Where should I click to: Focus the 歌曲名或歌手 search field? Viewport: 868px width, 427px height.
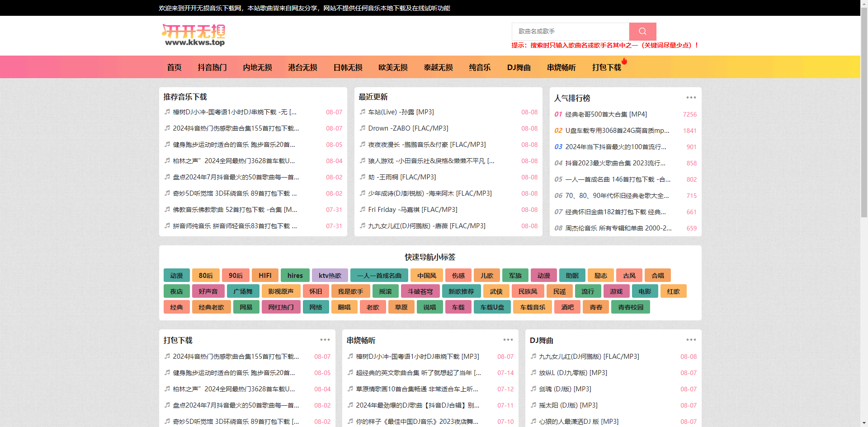(x=571, y=31)
